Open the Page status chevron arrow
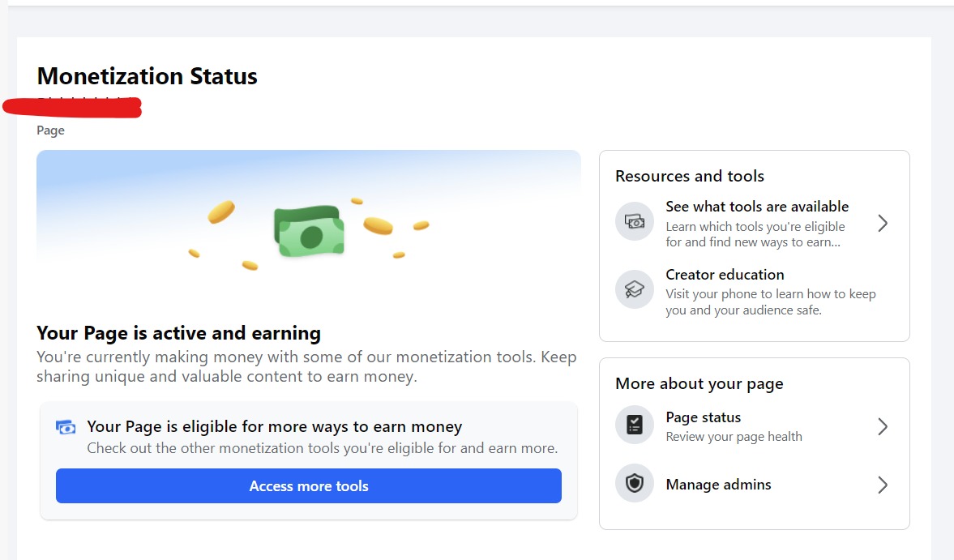Image resolution: width=954 pixels, height=560 pixels. (x=883, y=426)
